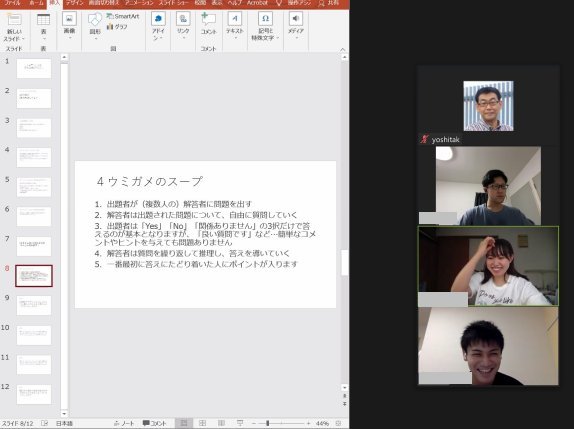Select slide 12 thumbnail
The image size is (574, 429).
[34, 394]
